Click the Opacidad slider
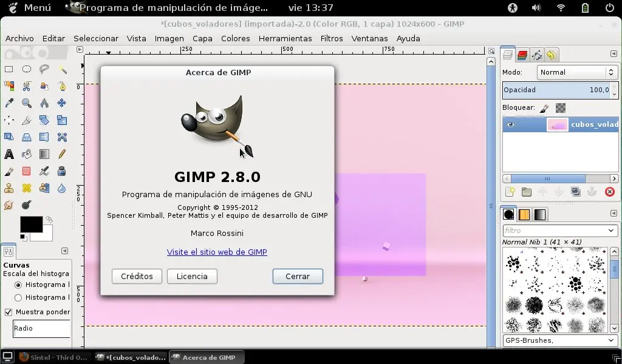This screenshot has height=364, width=622. pyautogui.click(x=558, y=90)
